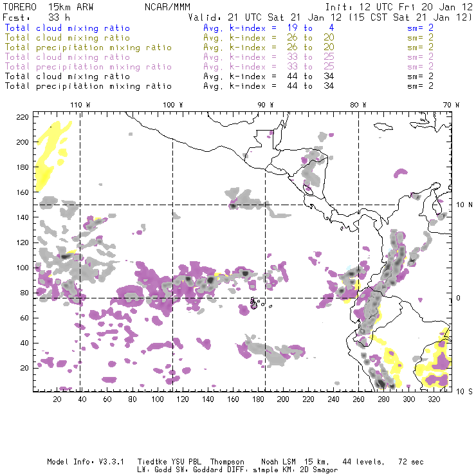Click the '220' tick on the vertical axis

coord(23,117)
